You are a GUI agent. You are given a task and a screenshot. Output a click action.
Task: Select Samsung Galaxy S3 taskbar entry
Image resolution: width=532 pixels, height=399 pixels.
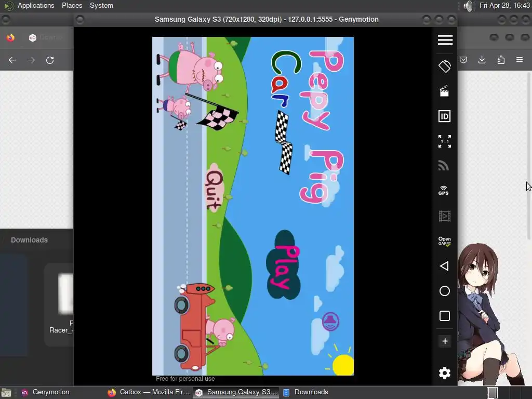point(236,392)
